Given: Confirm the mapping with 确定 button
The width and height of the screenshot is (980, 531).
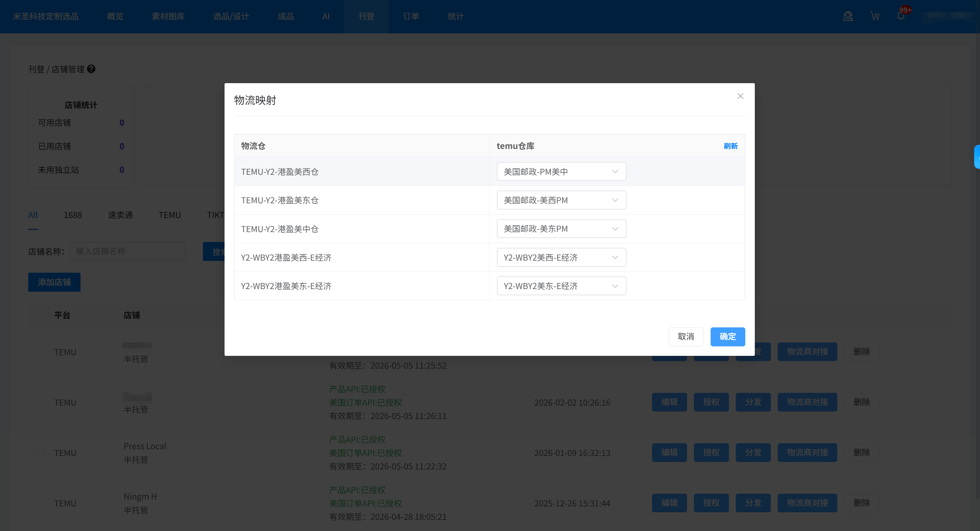Looking at the screenshot, I should (x=727, y=337).
